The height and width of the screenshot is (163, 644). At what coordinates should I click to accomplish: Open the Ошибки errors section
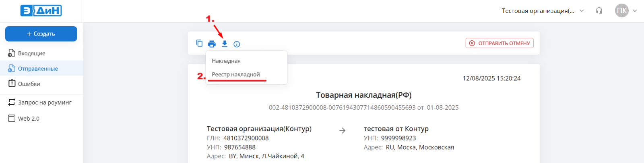29,84
